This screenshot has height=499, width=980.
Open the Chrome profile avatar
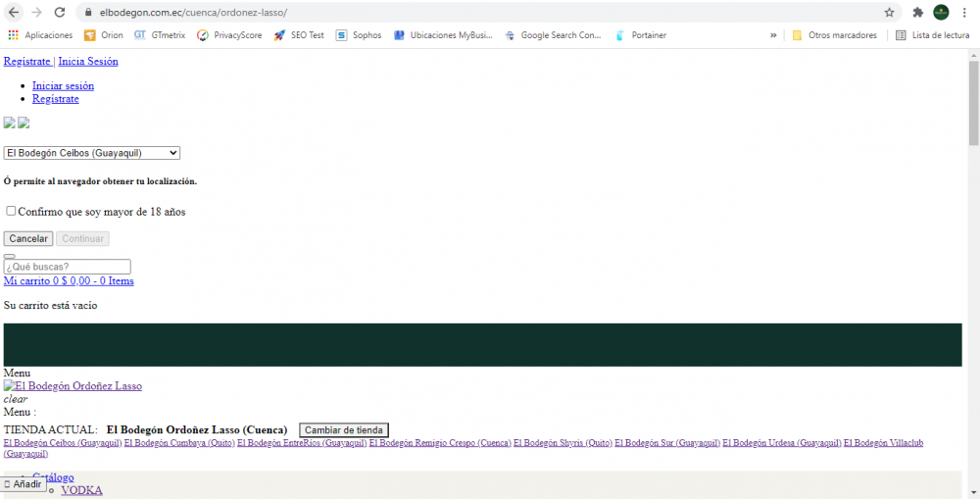(x=941, y=12)
